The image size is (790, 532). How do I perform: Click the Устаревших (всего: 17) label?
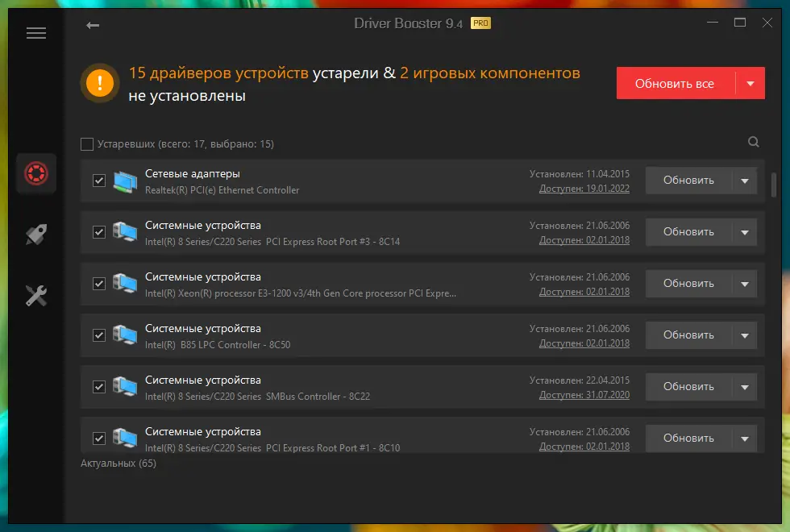point(185,144)
